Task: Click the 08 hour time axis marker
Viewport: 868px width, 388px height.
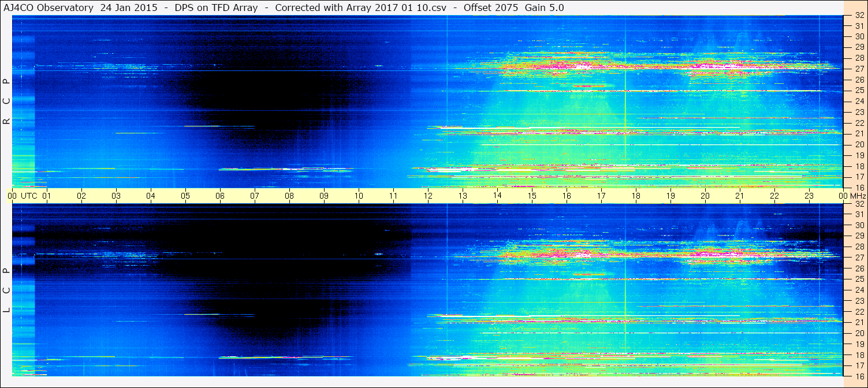Action: (289, 196)
